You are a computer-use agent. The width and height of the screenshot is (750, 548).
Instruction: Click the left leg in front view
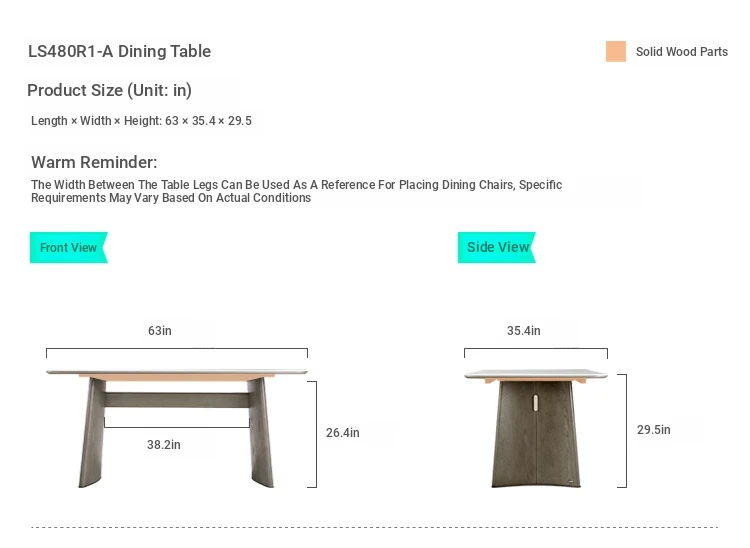pyautogui.click(x=93, y=433)
